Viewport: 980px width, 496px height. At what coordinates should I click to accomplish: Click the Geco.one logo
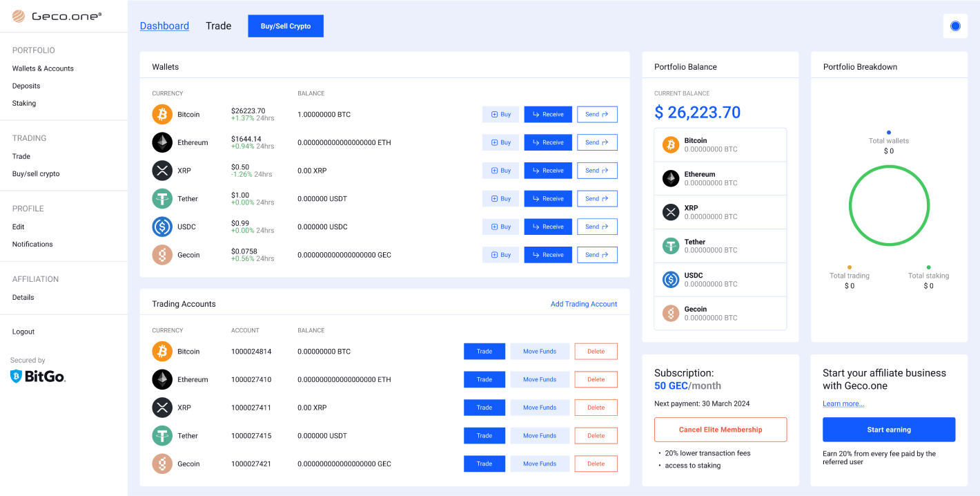55,15
